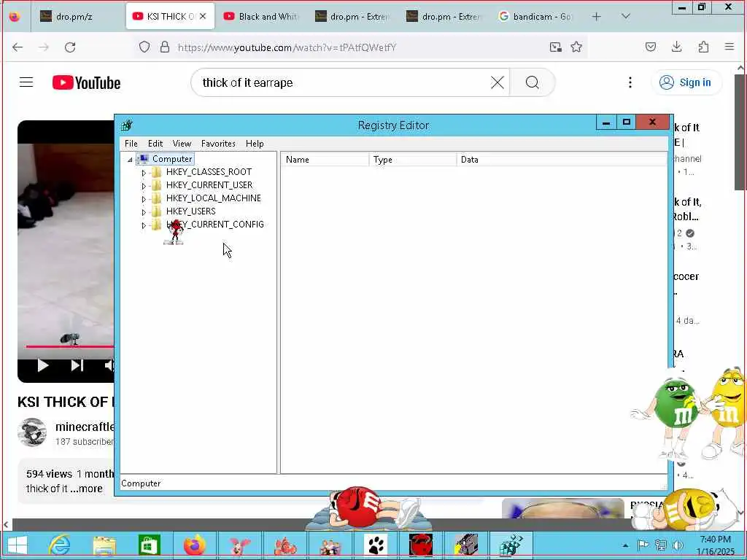Select the HKEY_CURRENT_USER tree item
This screenshot has width=747, height=560.
pyautogui.click(x=209, y=184)
